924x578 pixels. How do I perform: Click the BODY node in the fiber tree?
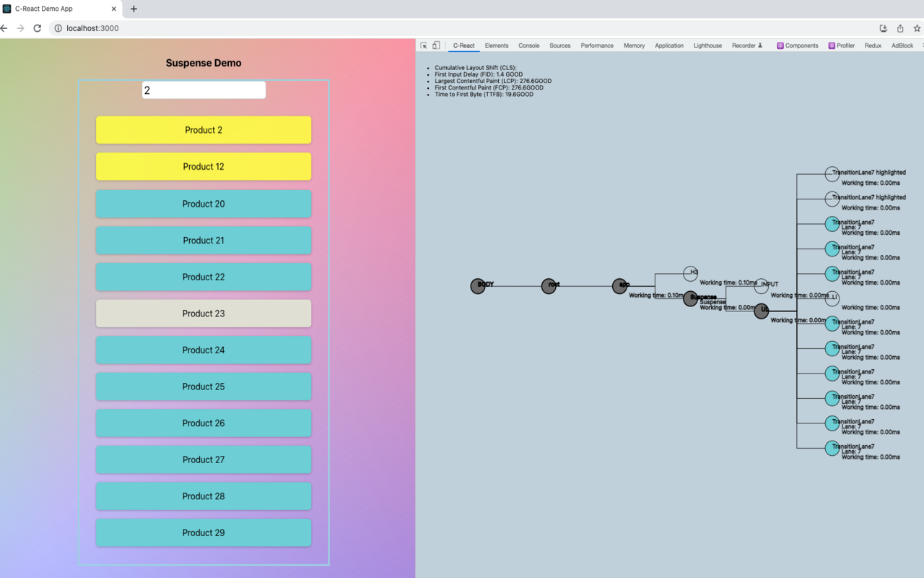[478, 286]
